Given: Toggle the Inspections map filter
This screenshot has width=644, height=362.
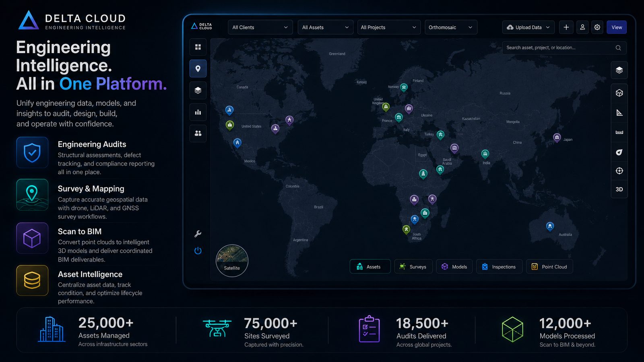Looking at the screenshot, I should click(x=499, y=267).
